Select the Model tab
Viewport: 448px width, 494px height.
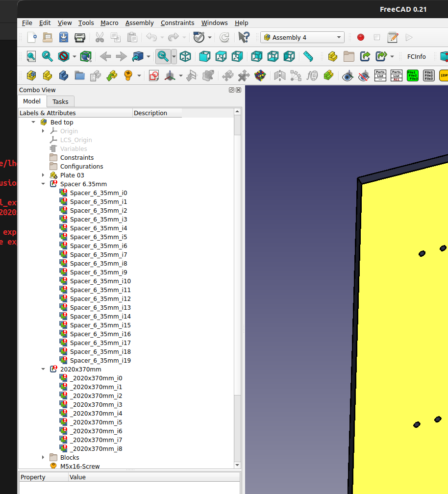(32, 101)
